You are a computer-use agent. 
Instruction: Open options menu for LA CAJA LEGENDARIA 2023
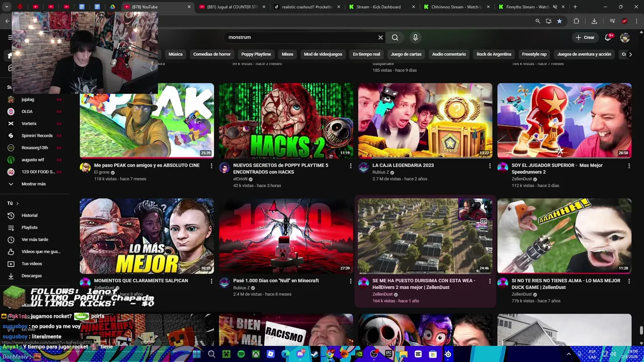coord(490,165)
